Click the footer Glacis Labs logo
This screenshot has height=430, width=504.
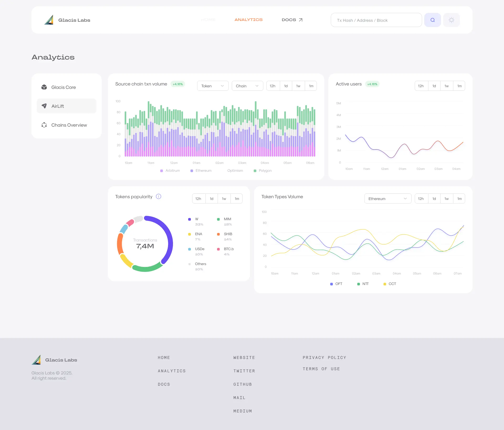pyautogui.click(x=36, y=360)
